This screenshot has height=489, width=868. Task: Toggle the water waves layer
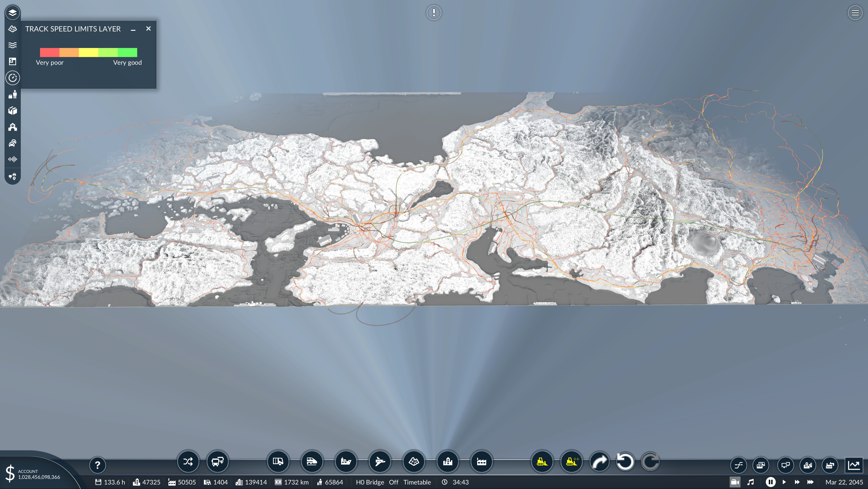pyautogui.click(x=12, y=45)
